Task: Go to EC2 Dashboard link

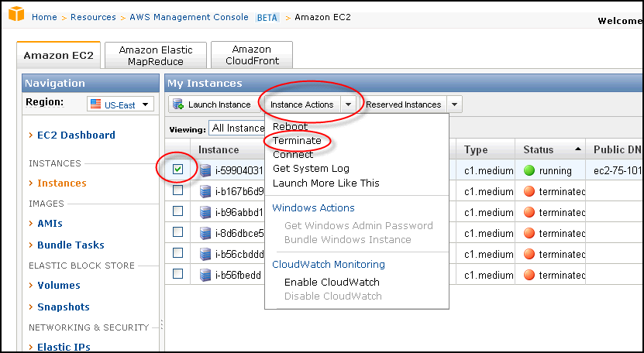Action: tap(76, 135)
